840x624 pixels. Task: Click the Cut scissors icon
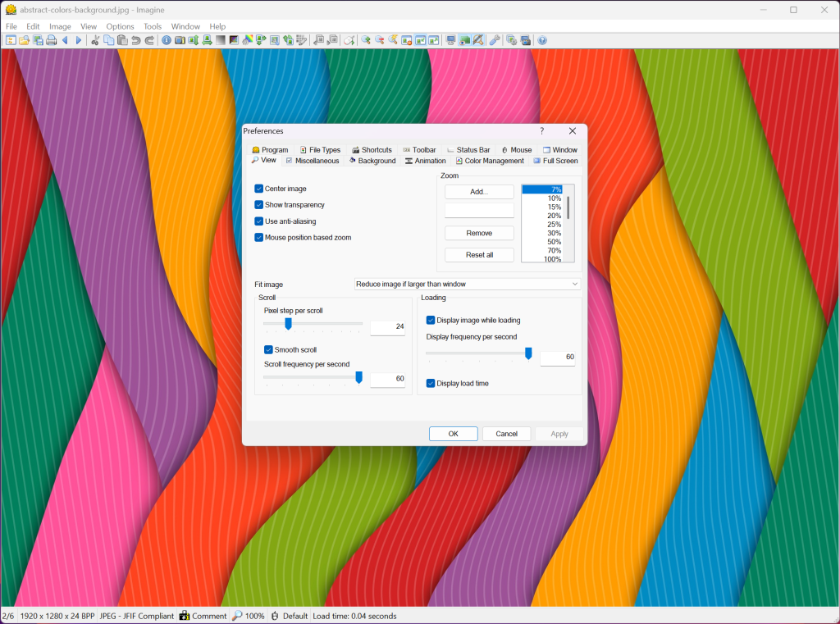[x=95, y=40]
